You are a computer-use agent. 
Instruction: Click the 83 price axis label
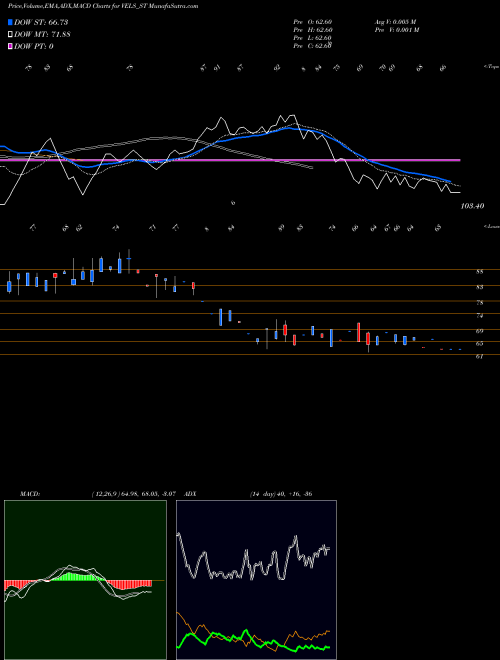[x=479, y=287]
